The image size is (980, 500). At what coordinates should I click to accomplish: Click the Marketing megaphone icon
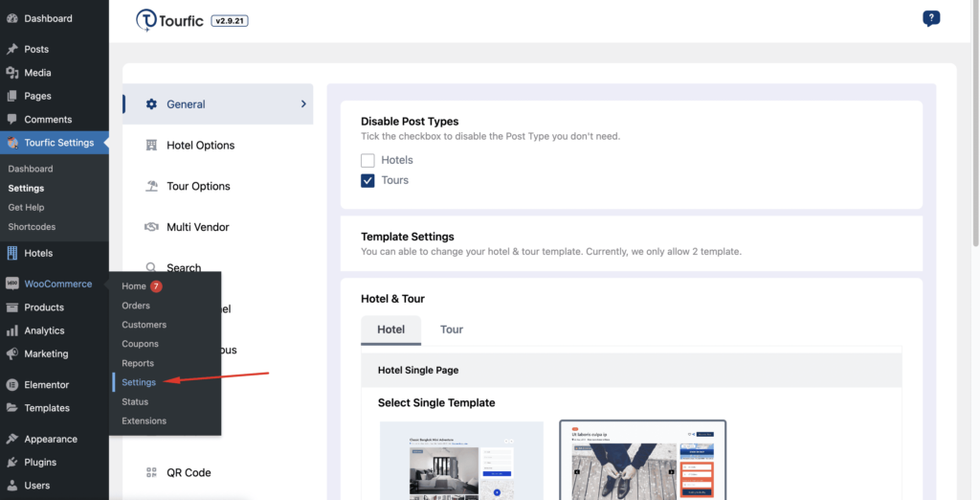[11, 353]
